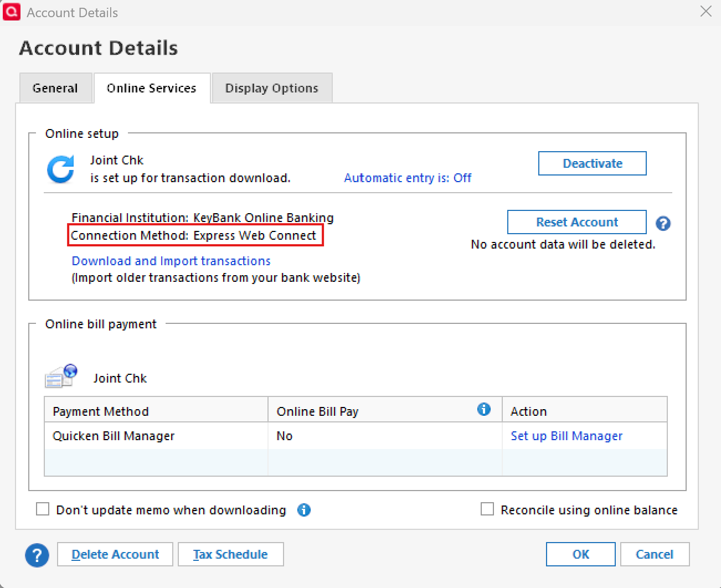721x588 pixels.
Task: Select the Quicken Bill Manager row
Action: [x=114, y=436]
